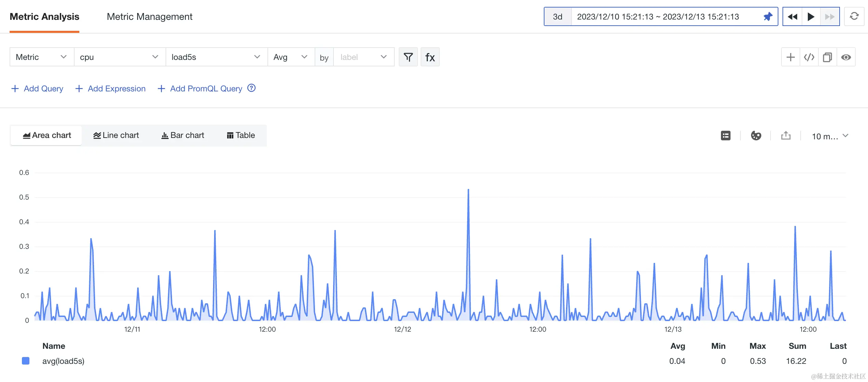Click the plus icon in query toolbar
868x382 pixels.
[790, 57]
